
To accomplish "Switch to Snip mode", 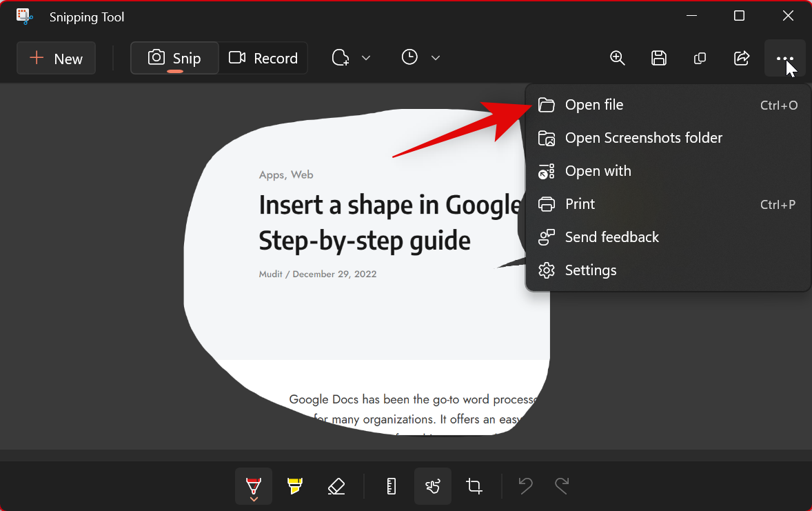I will click(x=174, y=59).
